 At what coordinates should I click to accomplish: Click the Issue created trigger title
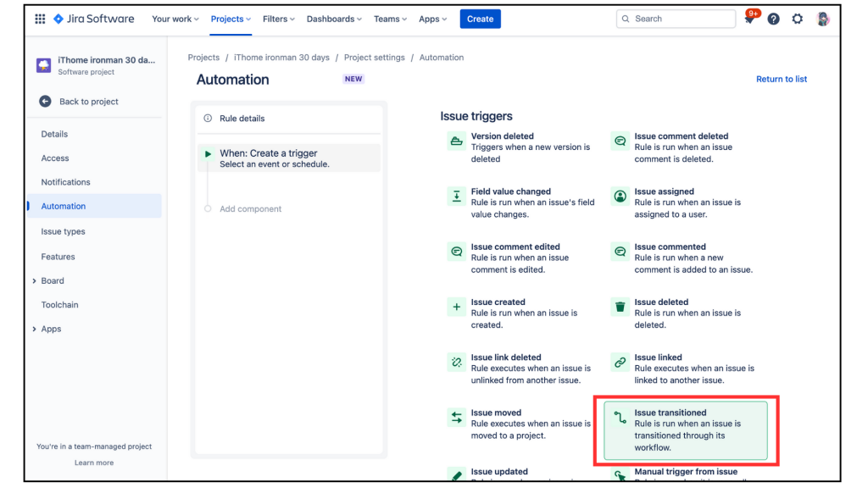(498, 302)
